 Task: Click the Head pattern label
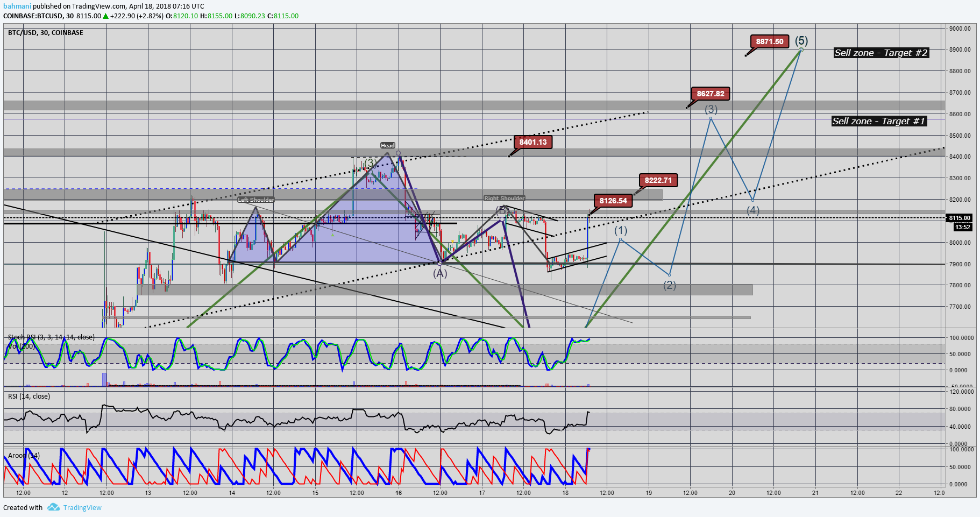[387, 145]
